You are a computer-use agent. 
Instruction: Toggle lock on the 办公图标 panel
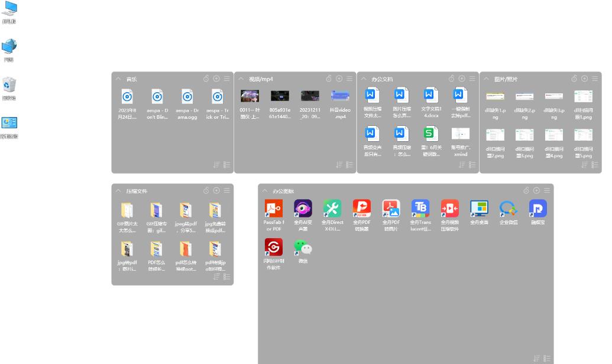[x=526, y=190]
